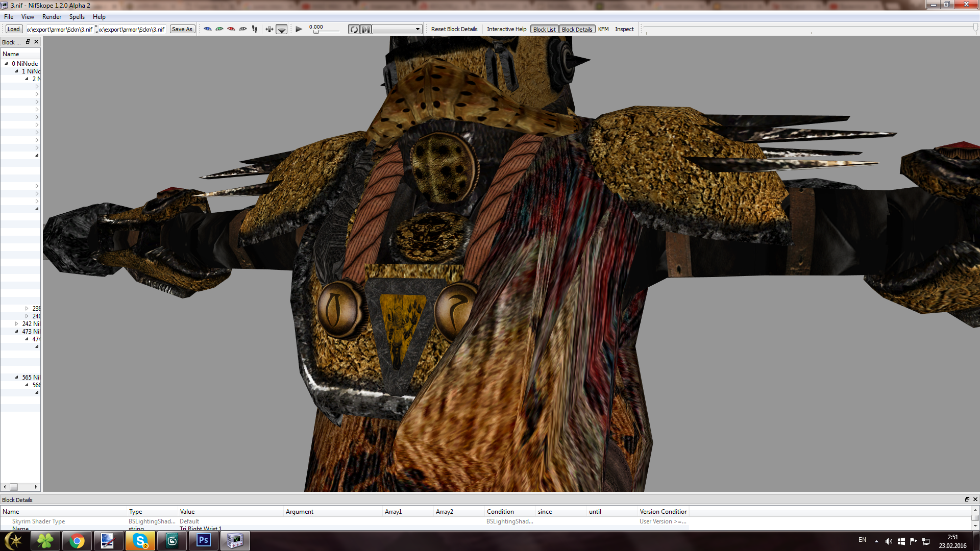This screenshot has width=980, height=551.
Task: Collapse the 0 NiNode tree item
Action: tap(6, 64)
